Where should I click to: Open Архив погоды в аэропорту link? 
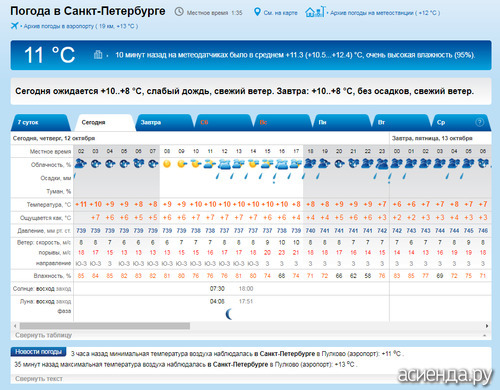pos(80,26)
